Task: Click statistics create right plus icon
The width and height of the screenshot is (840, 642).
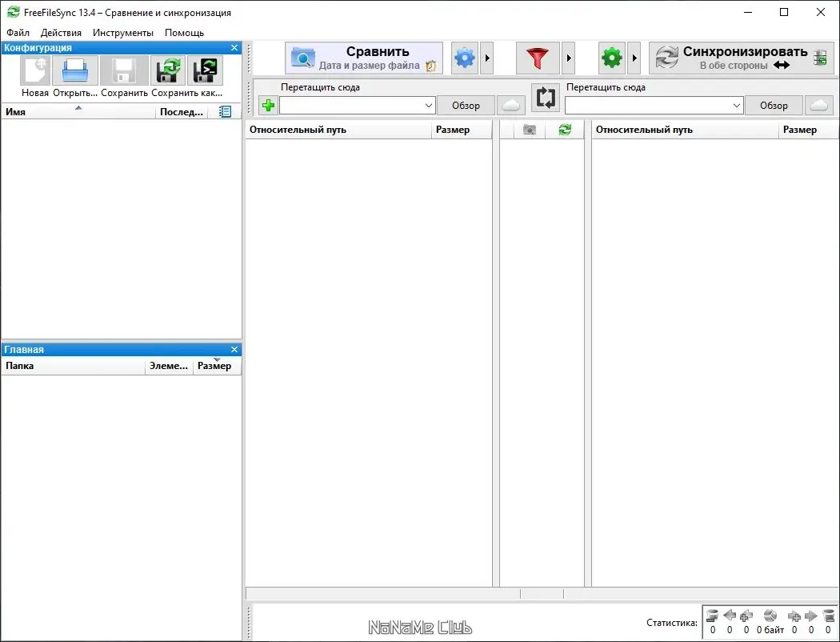Action: tap(794, 616)
